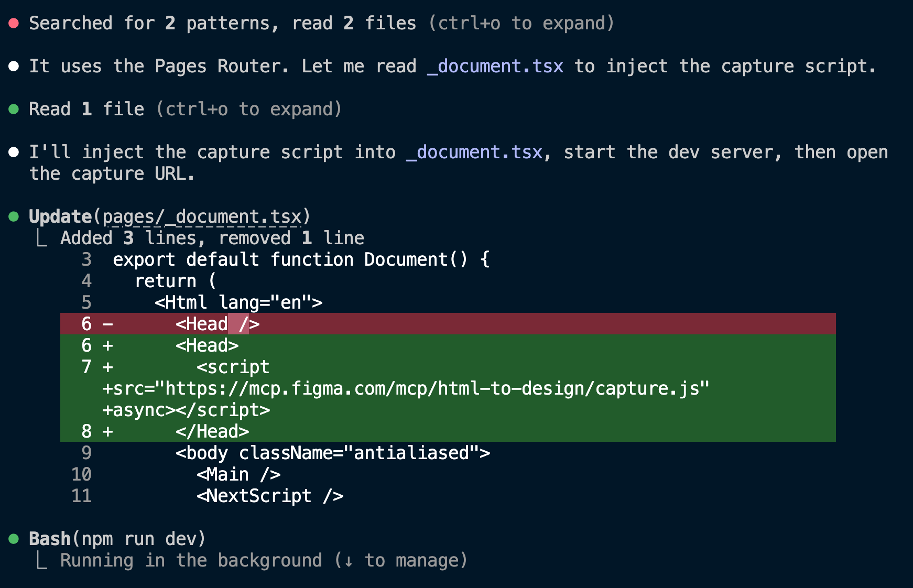
Task: Open the pages/_document.tsx path in the Update entry
Action: click(202, 217)
